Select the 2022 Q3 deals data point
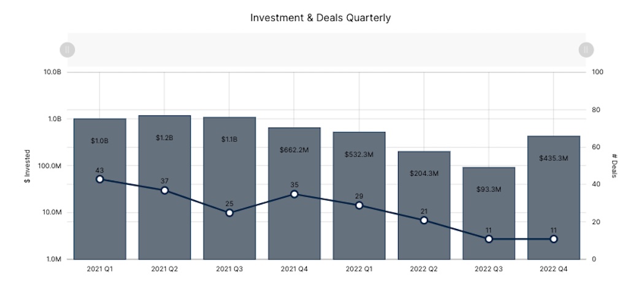Screen dimensions: 644x288 click(489, 239)
